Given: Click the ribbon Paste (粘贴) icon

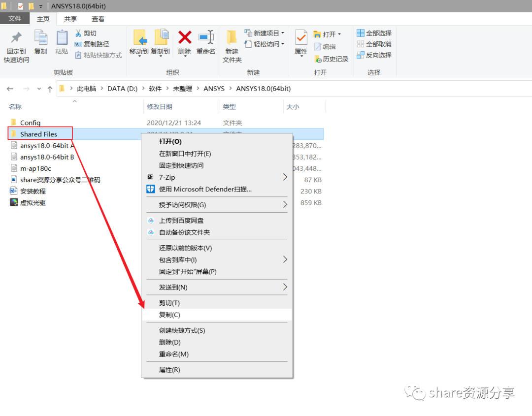Looking at the screenshot, I should (x=62, y=37).
